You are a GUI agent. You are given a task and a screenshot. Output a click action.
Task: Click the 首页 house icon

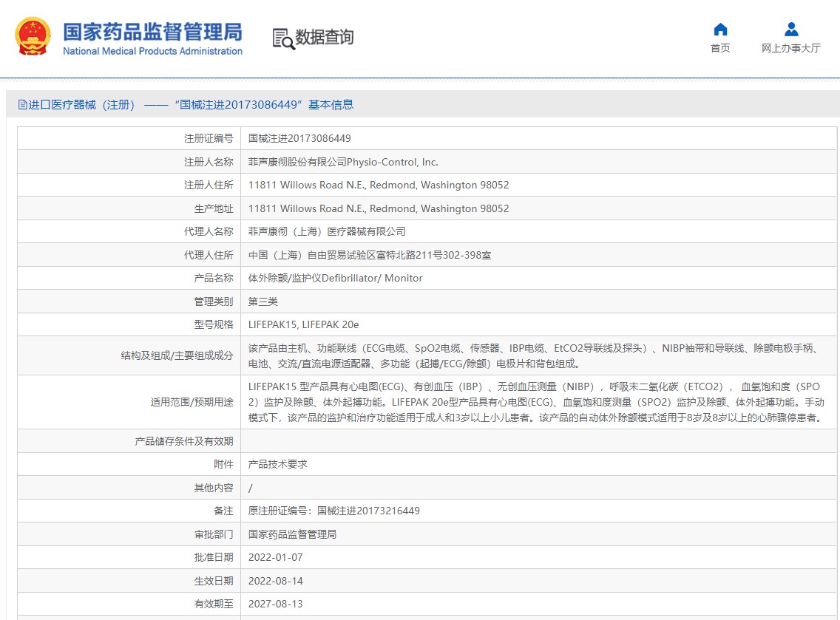720,30
